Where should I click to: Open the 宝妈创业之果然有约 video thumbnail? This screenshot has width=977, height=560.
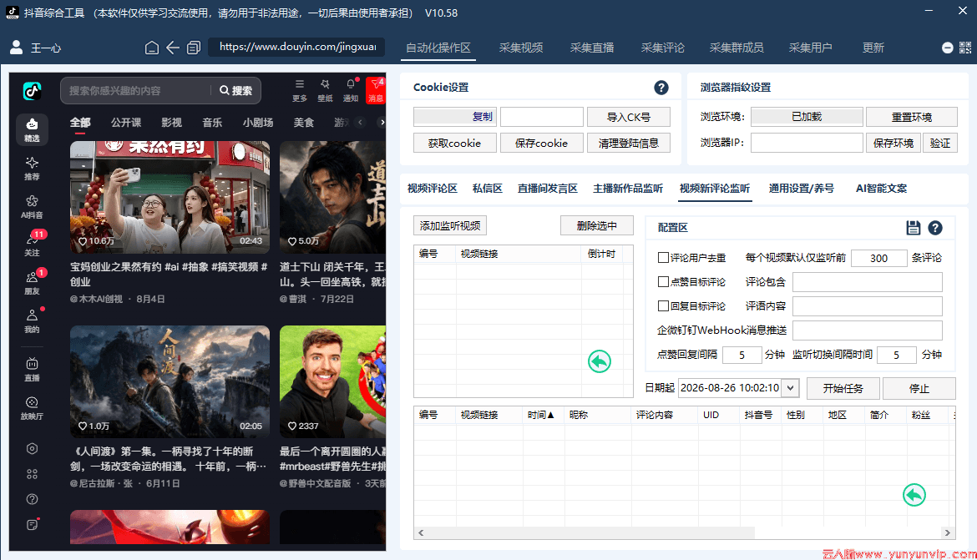pos(170,197)
